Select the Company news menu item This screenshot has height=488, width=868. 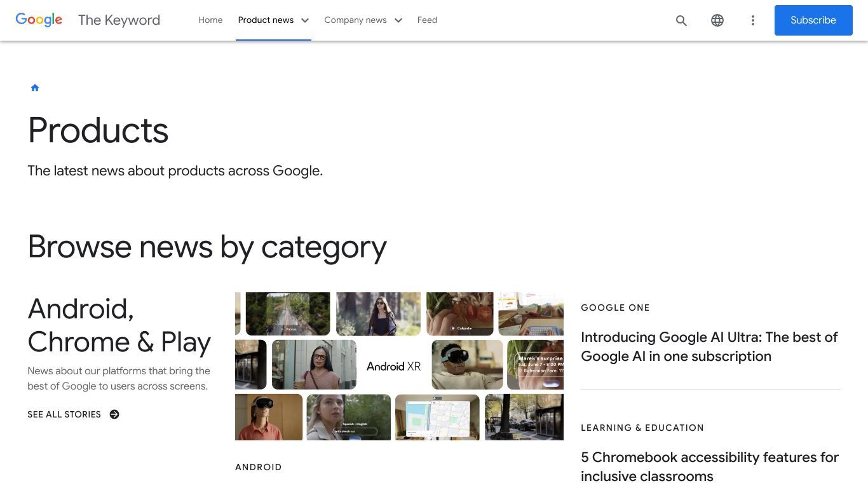(355, 20)
